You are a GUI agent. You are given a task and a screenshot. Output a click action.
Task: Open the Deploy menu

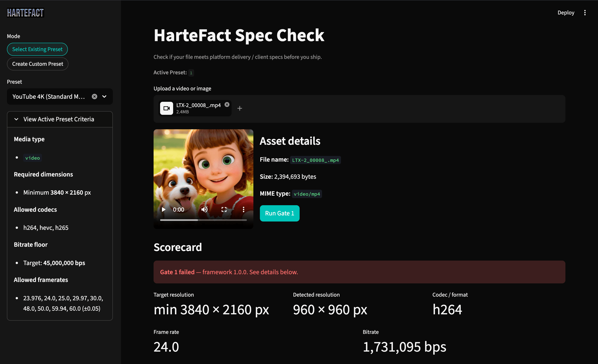coord(566,13)
